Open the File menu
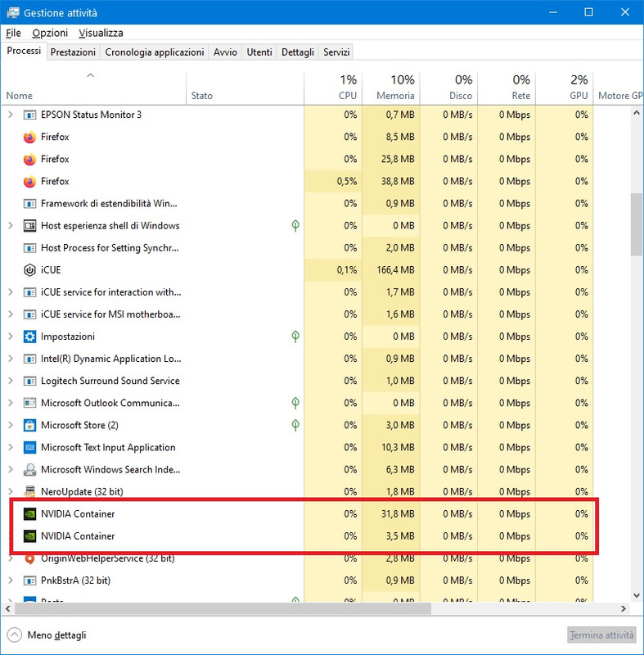 point(13,33)
